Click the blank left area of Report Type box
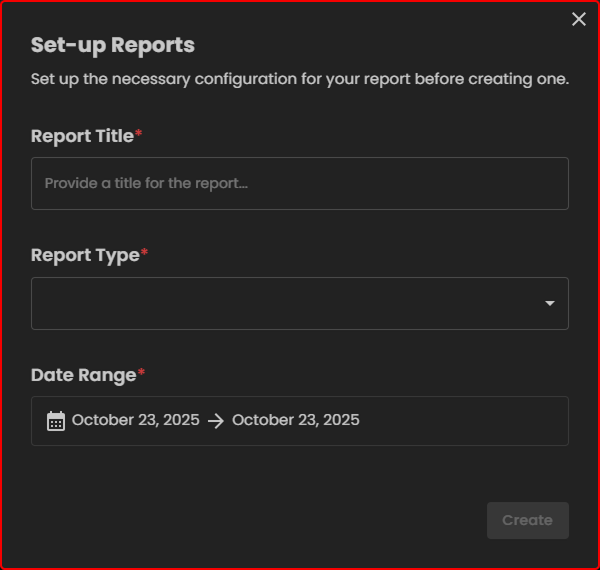Image resolution: width=600 pixels, height=570 pixels. [x=120, y=304]
